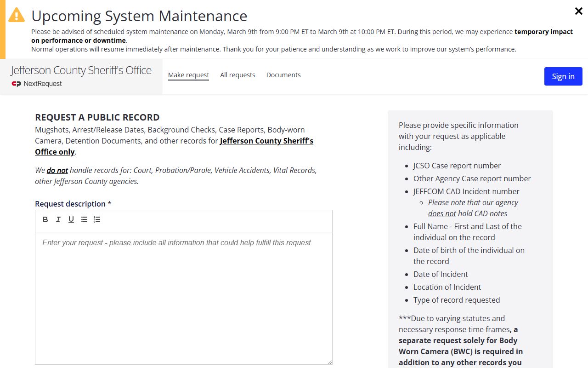
Task: Insert a bulleted list
Action: pyautogui.click(x=84, y=219)
